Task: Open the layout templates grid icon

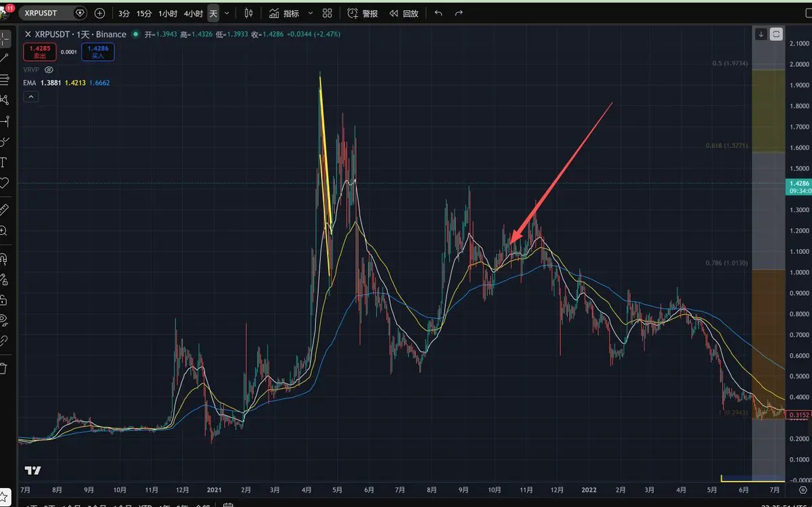Action: click(x=328, y=13)
